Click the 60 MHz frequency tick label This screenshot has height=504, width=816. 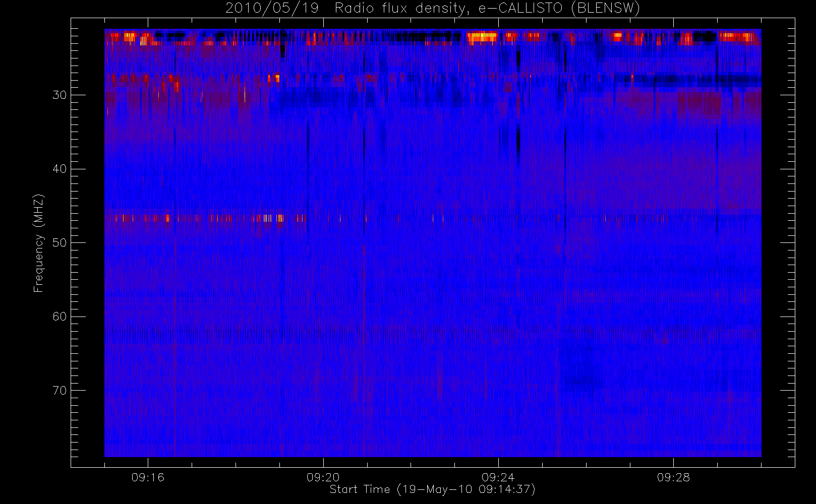60,317
